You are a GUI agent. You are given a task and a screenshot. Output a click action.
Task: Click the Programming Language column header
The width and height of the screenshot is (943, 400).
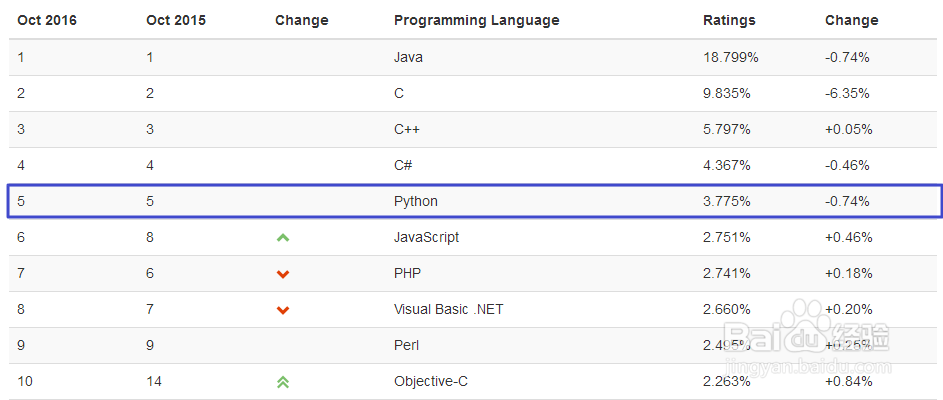click(x=476, y=20)
